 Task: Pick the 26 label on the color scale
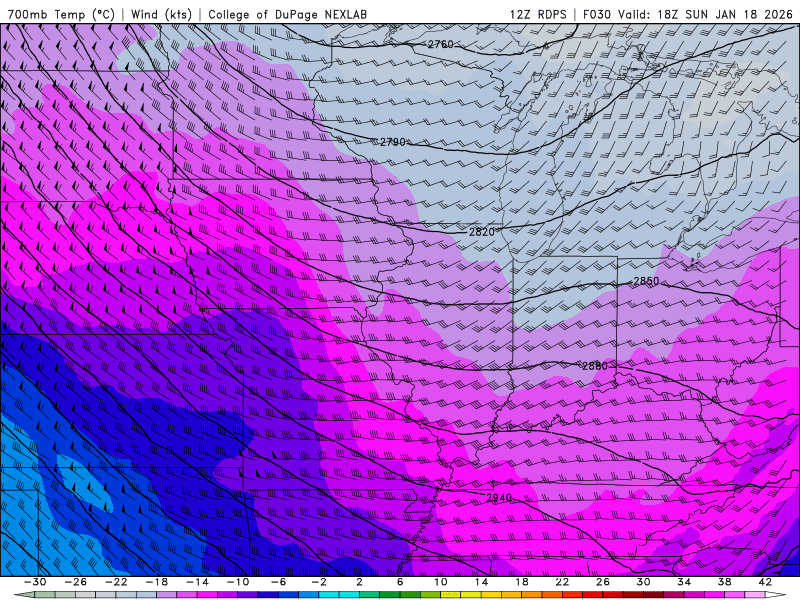click(603, 582)
